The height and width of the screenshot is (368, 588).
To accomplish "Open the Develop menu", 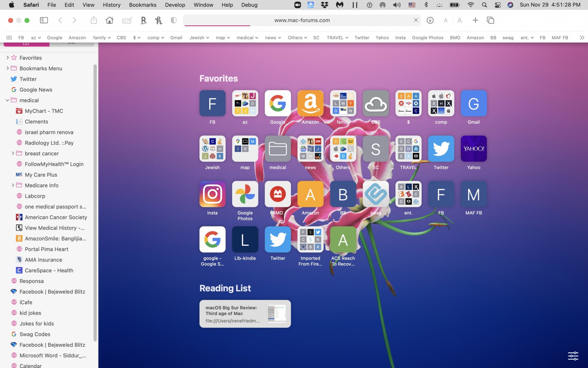I will 175,5.
